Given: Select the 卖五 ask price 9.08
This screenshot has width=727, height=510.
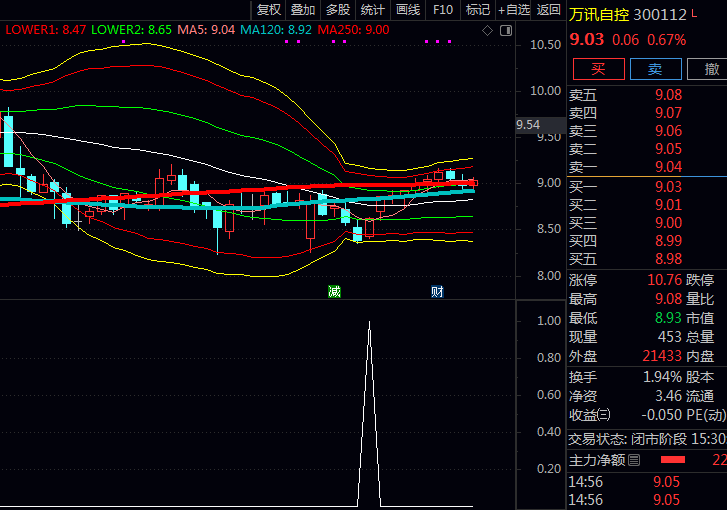Looking at the screenshot, I should coord(668,95).
